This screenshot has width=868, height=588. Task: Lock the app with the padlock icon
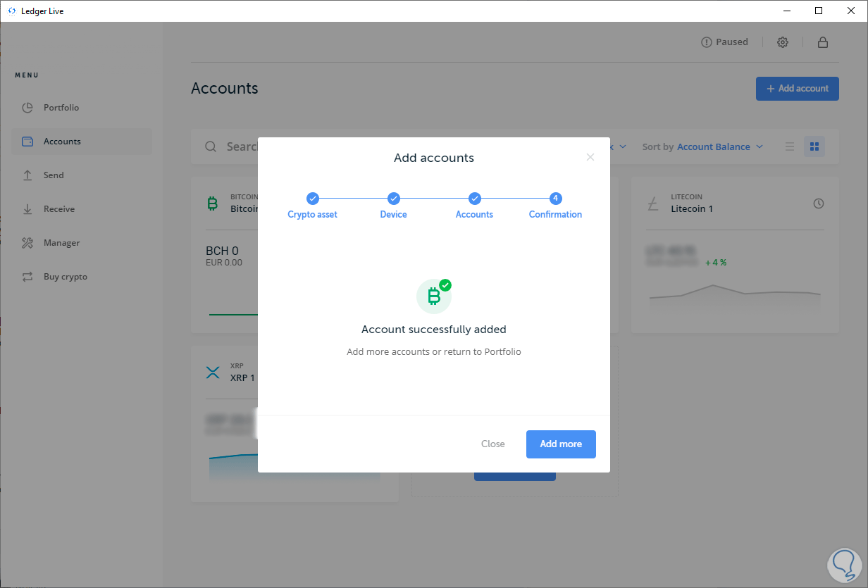822,42
